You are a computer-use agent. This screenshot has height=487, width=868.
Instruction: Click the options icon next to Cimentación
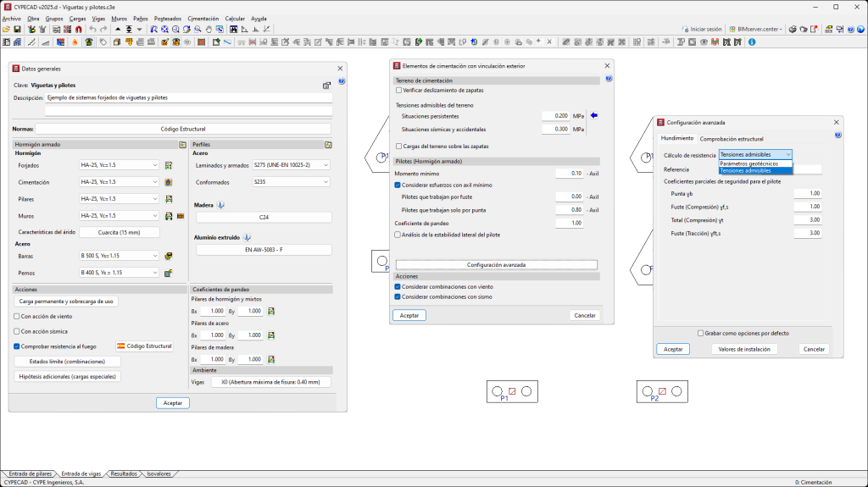point(169,182)
